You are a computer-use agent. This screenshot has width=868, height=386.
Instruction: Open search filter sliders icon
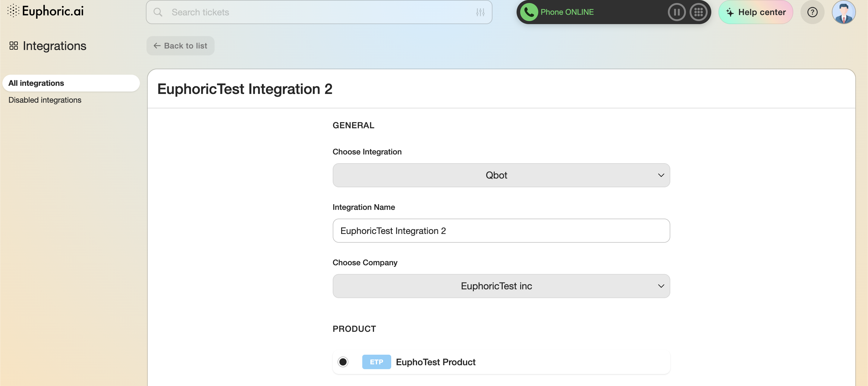pyautogui.click(x=480, y=12)
